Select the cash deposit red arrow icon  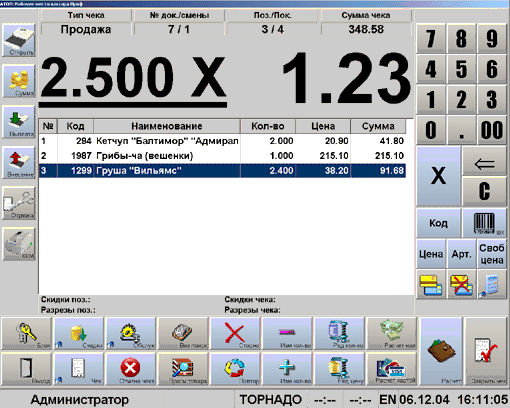19,163
